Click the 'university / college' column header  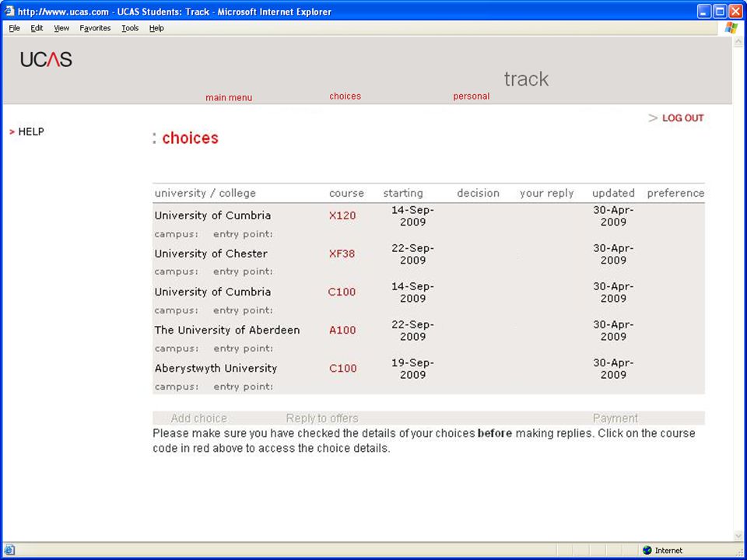click(205, 194)
